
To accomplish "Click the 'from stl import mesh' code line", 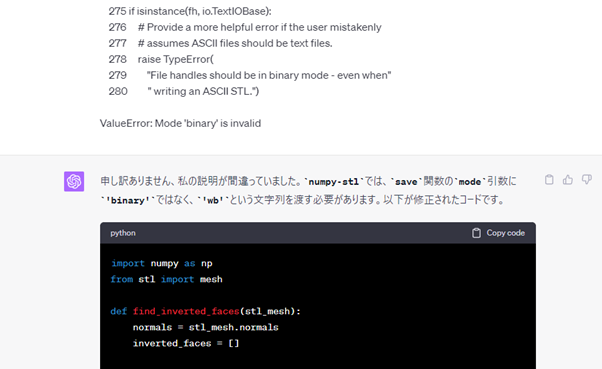I will coord(166,280).
